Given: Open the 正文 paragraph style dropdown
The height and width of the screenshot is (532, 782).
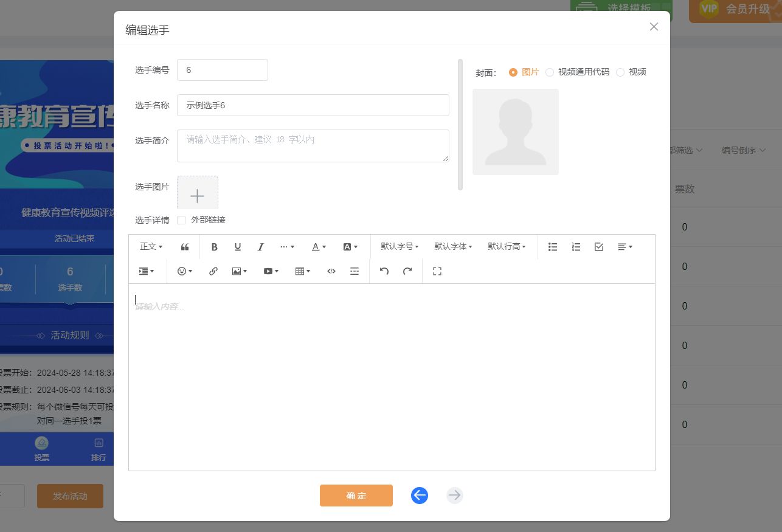Looking at the screenshot, I should tap(151, 247).
